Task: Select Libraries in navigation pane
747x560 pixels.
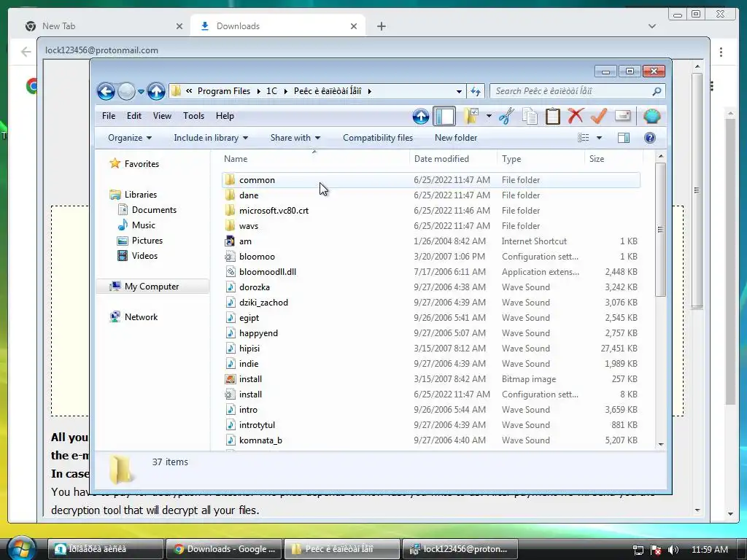Action: pos(141,194)
